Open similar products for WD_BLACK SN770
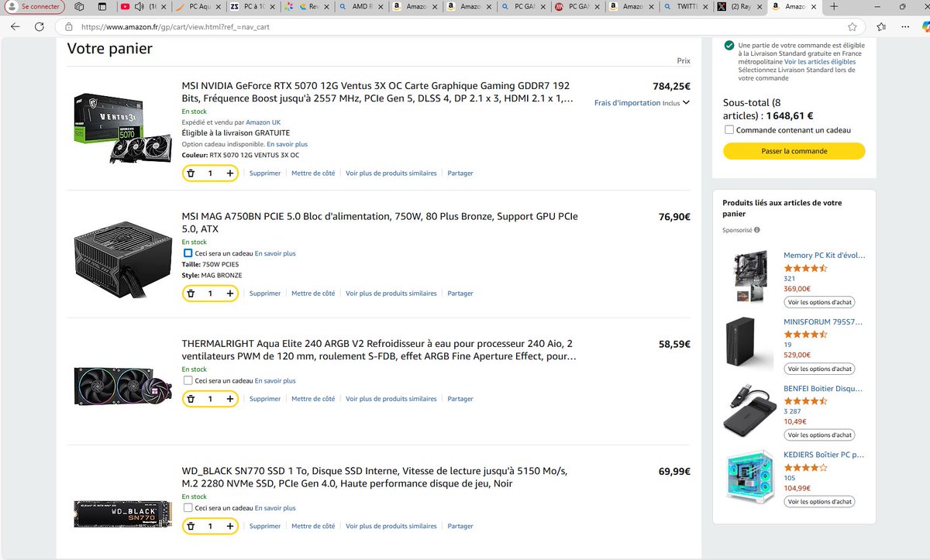The height and width of the screenshot is (560, 930). click(x=391, y=526)
